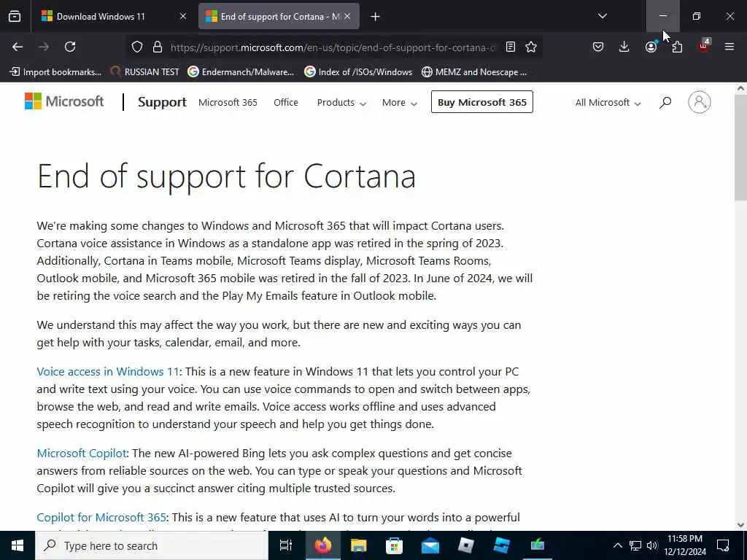Open the Microsoft 365 nav link
Viewport: 747px width, 560px height.
tap(228, 102)
